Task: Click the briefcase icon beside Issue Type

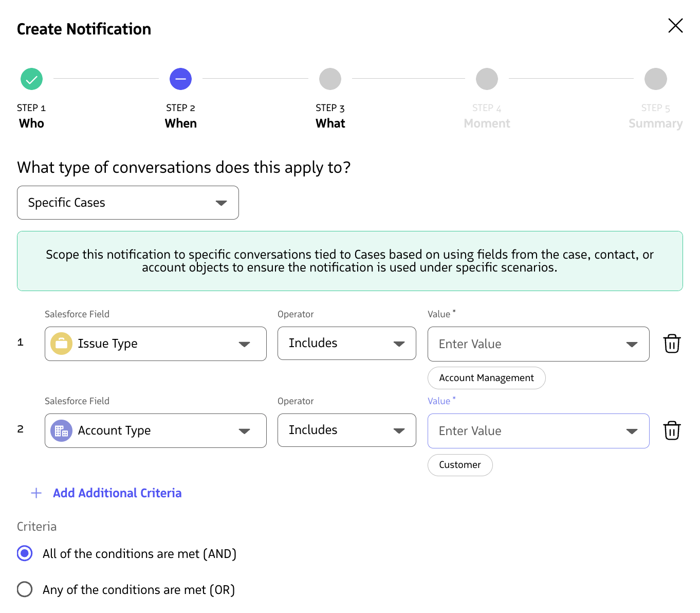Action: point(61,344)
